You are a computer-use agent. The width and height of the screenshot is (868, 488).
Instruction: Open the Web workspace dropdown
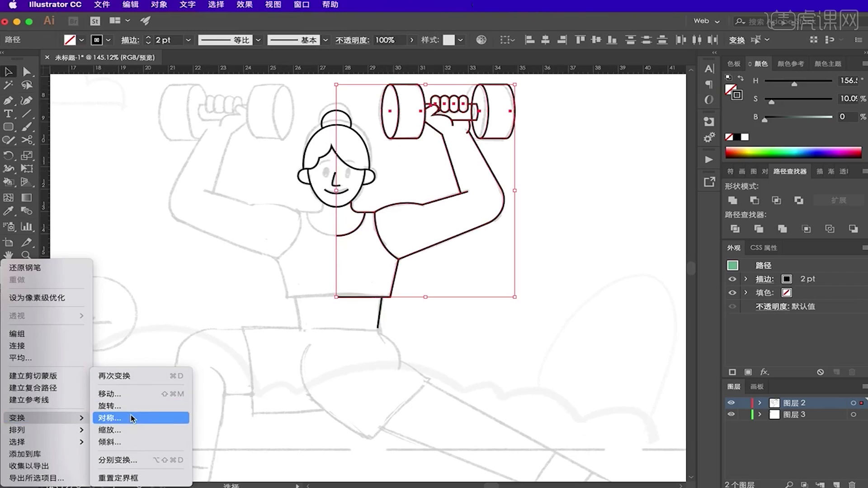point(707,21)
